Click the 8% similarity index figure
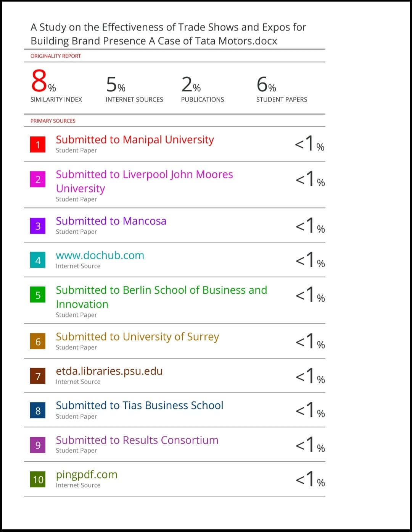Viewport: 412px width, 532px height. point(43,81)
